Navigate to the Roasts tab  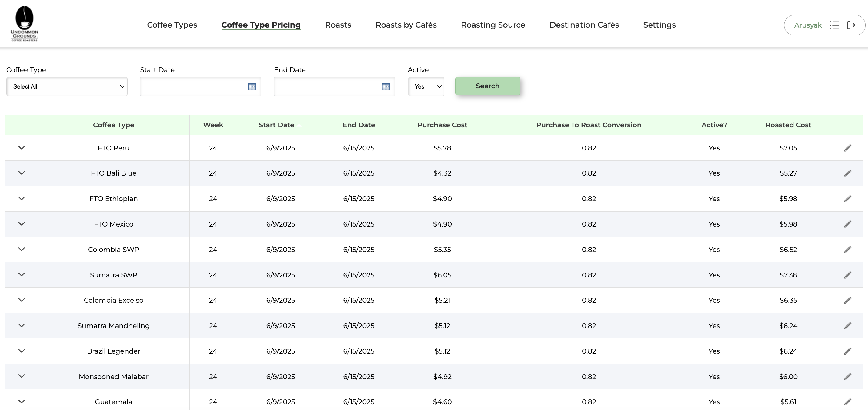coord(338,25)
